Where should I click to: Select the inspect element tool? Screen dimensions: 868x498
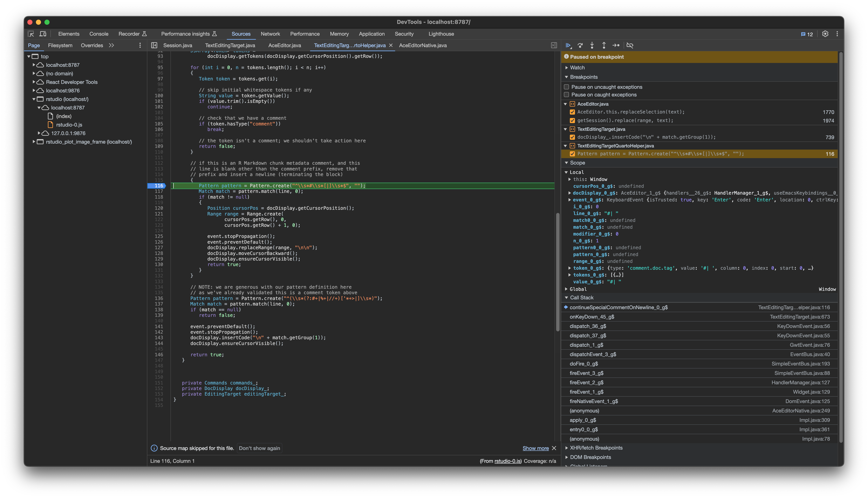point(31,34)
